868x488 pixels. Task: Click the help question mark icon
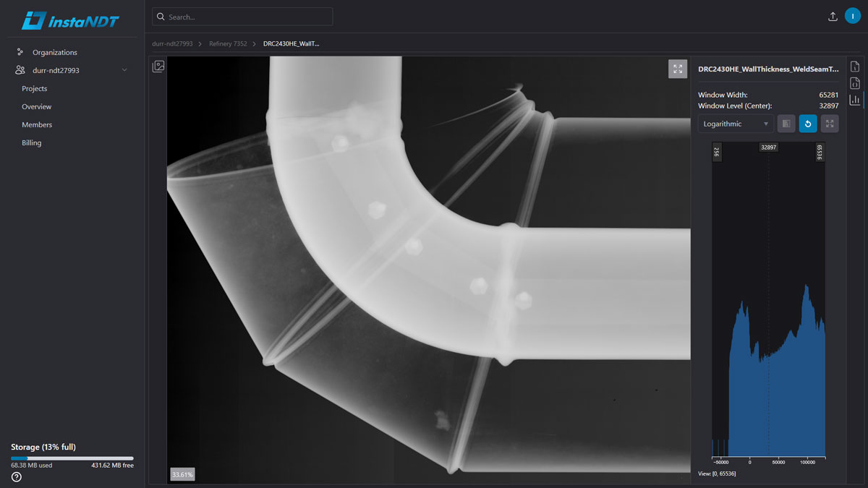click(x=17, y=477)
